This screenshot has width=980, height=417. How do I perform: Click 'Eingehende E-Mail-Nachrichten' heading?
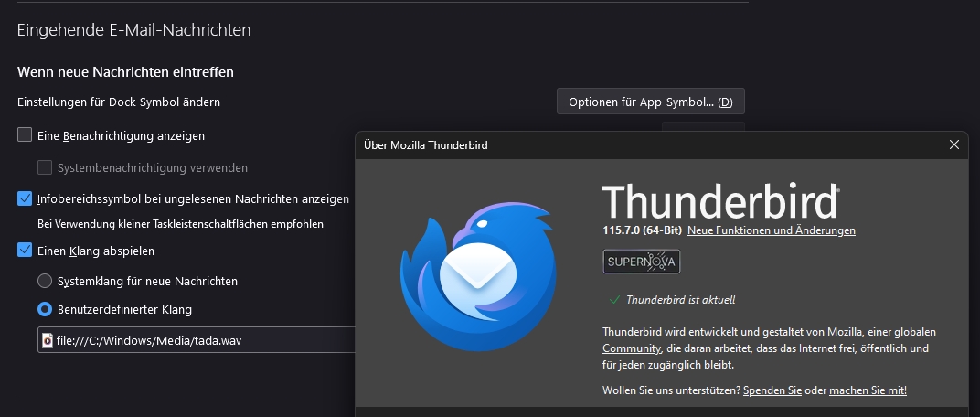click(x=133, y=29)
